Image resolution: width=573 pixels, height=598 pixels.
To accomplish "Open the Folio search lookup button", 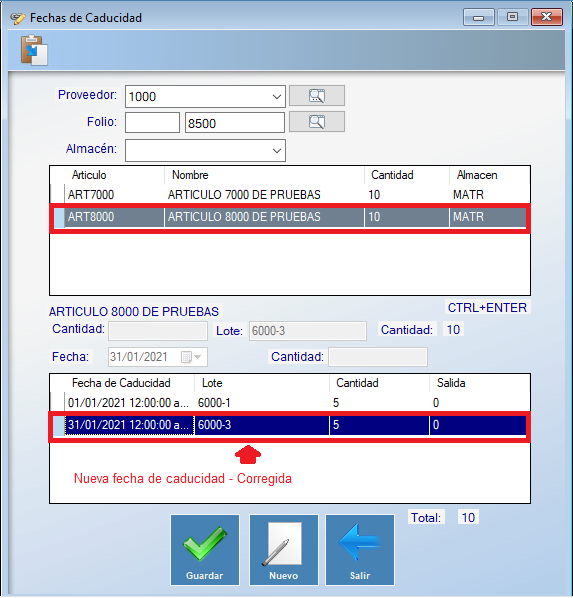I will pyautogui.click(x=317, y=122).
